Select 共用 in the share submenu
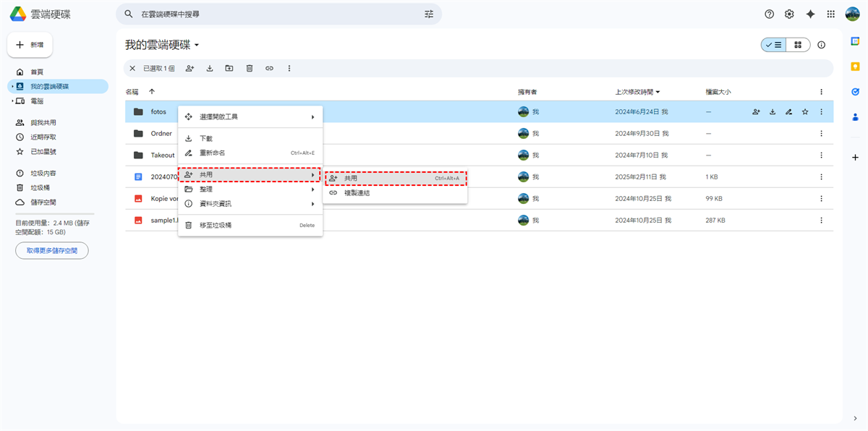This screenshot has height=431, width=868. coord(395,178)
